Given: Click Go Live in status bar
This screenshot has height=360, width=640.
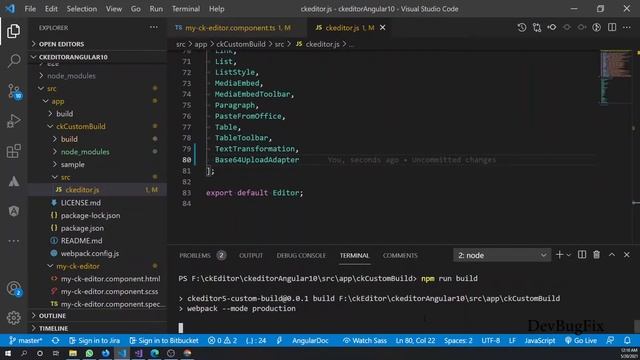Looking at the screenshot, I should [580, 340].
